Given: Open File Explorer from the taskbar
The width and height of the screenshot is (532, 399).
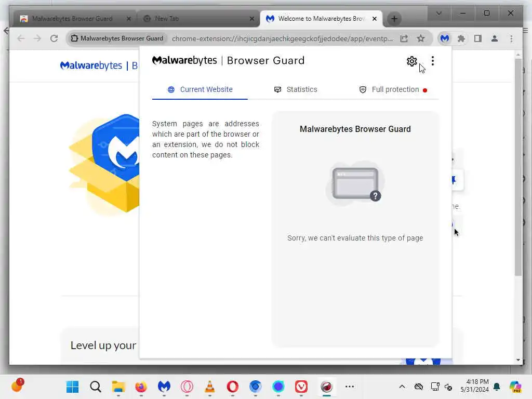Looking at the screenshot, I should (118, 387).
